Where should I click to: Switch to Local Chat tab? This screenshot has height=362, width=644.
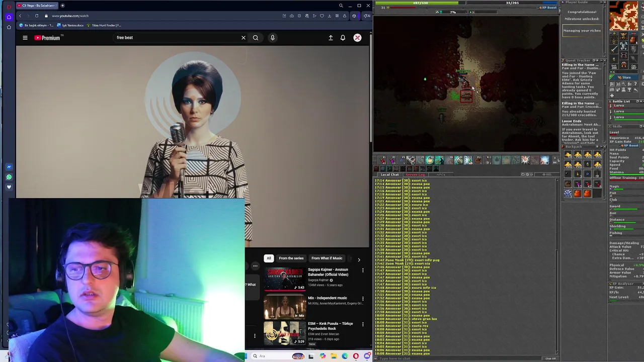coord(389,174)
